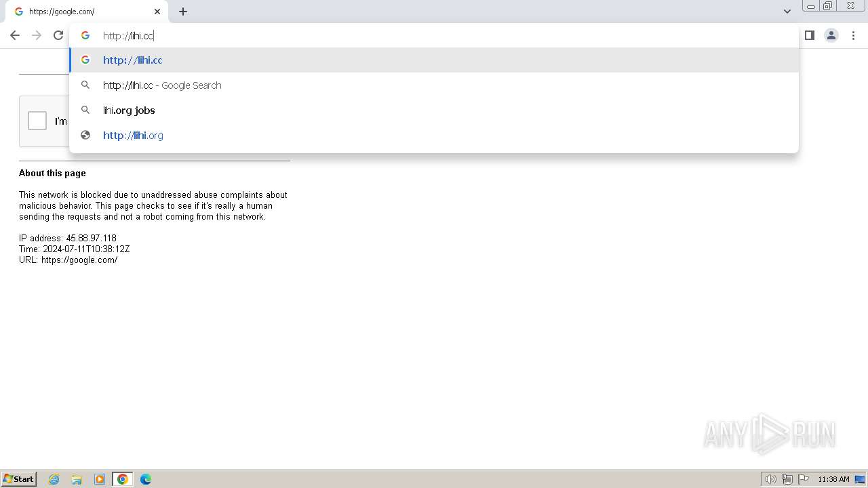The image size is (868, 488).
Task: Click the volume speaker tray icon
Action: click(x=770, y=479)
